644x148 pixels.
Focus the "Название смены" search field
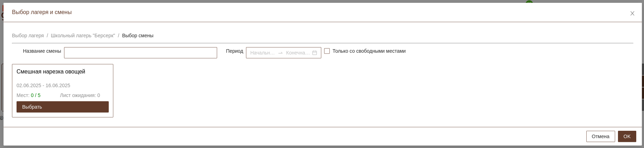140,53
